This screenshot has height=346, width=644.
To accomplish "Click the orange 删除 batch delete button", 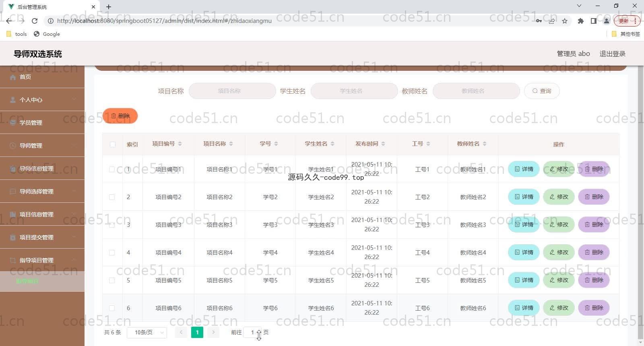I will (120, 116).
